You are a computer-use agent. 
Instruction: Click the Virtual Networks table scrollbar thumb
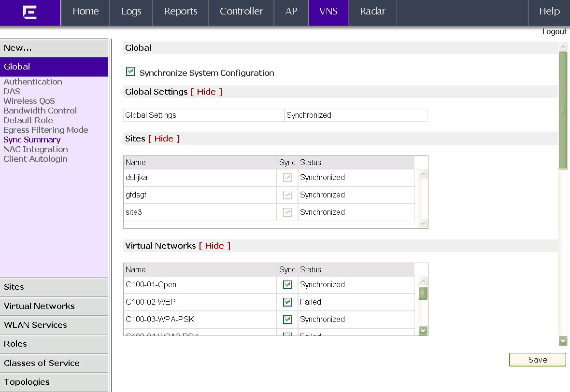coord(422,293)
